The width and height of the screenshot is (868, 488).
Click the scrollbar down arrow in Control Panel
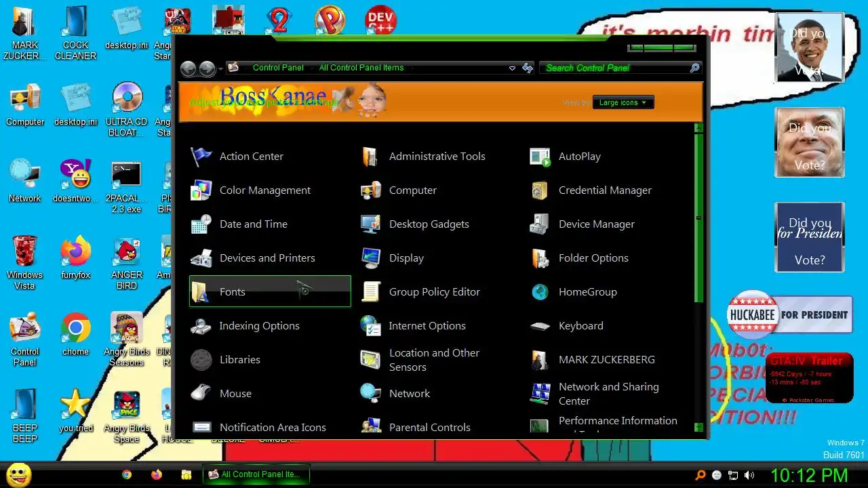698,428
